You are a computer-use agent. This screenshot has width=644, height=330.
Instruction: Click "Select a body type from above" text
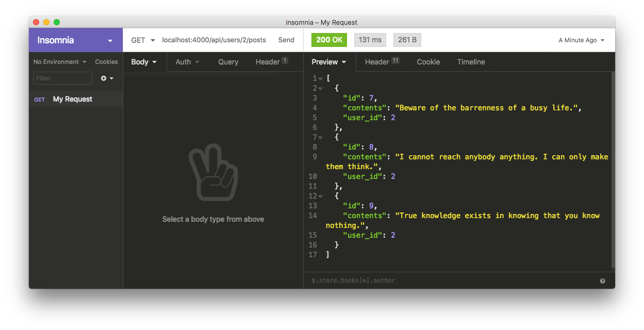click(x=213, y=219)
